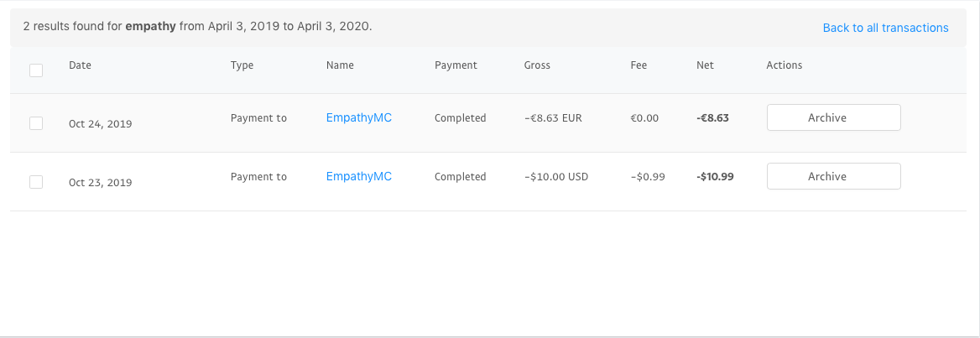
Task: Click the Gross column header
Action: pyautogui.click(x=537, y=65)
